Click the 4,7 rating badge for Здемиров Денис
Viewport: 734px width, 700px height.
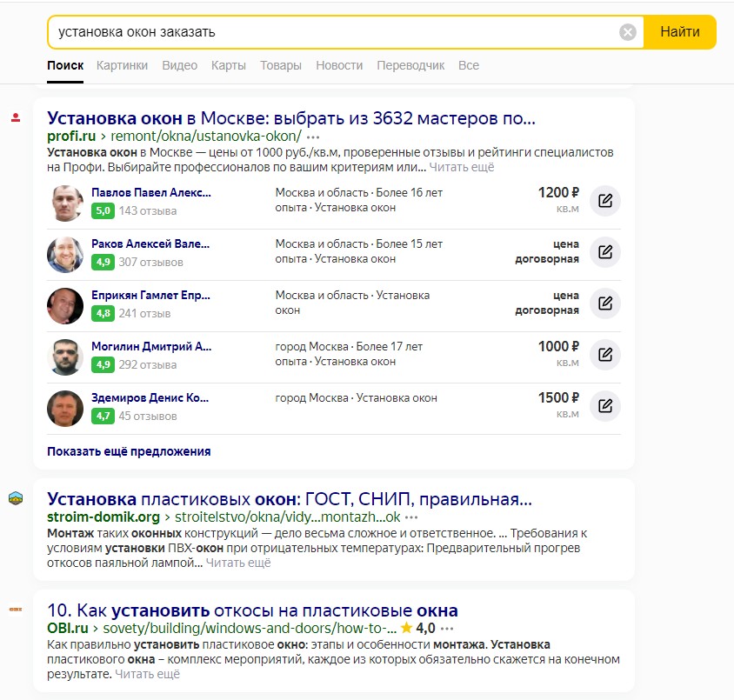pos(103,416)
